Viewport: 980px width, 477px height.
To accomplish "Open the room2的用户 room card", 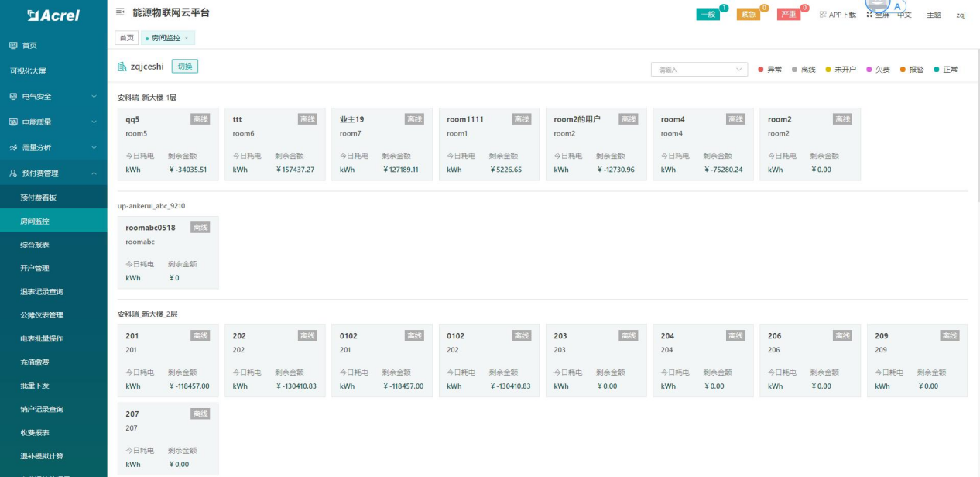I will tap(596, 144).
